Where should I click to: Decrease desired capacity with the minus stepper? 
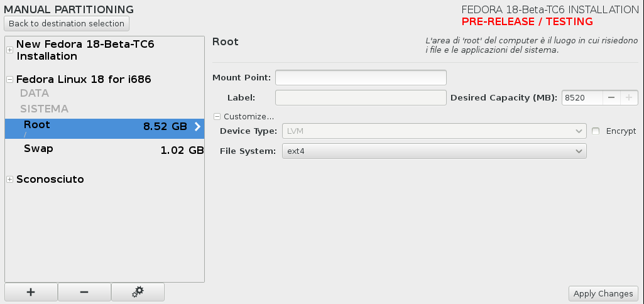pyautogui.click(x=611, y=98)
